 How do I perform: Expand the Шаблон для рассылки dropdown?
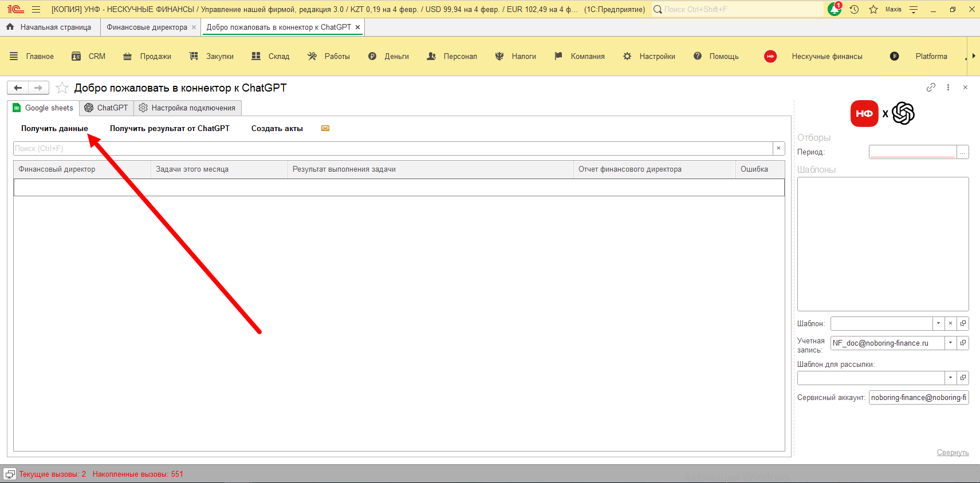pos(950,378)
